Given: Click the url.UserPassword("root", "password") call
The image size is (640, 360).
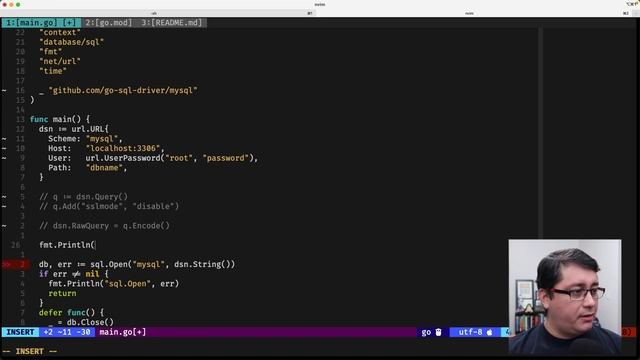Looking at the screenshot, I should [169, 158].
